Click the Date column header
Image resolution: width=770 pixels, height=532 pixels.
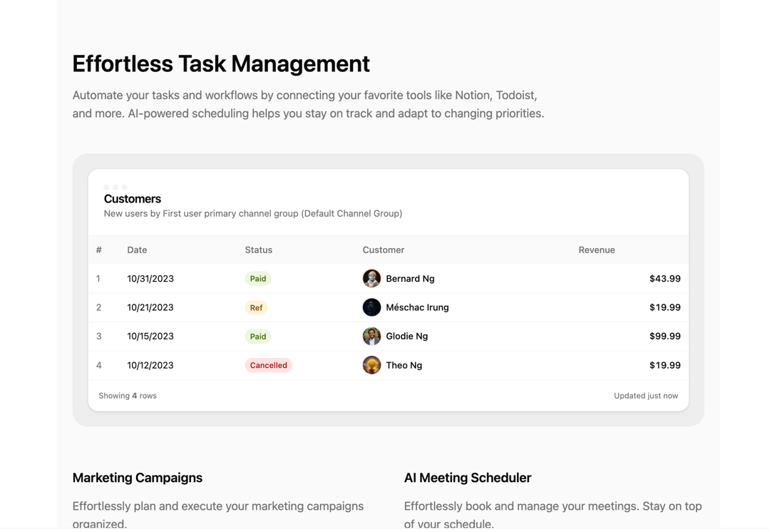pos(137,250)
